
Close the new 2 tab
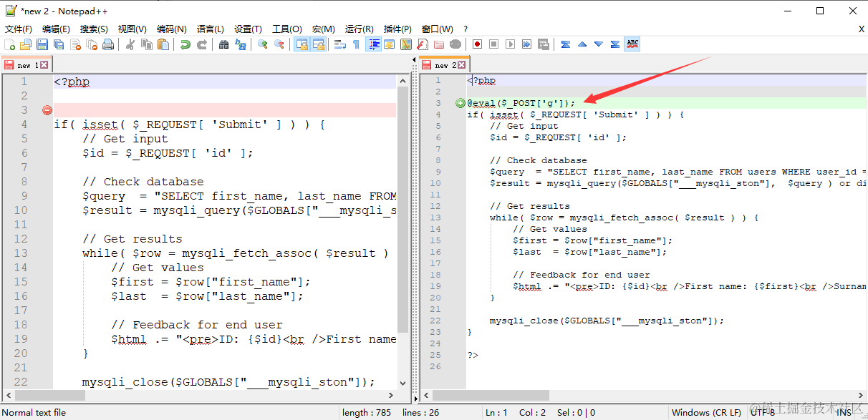(463, 65)
